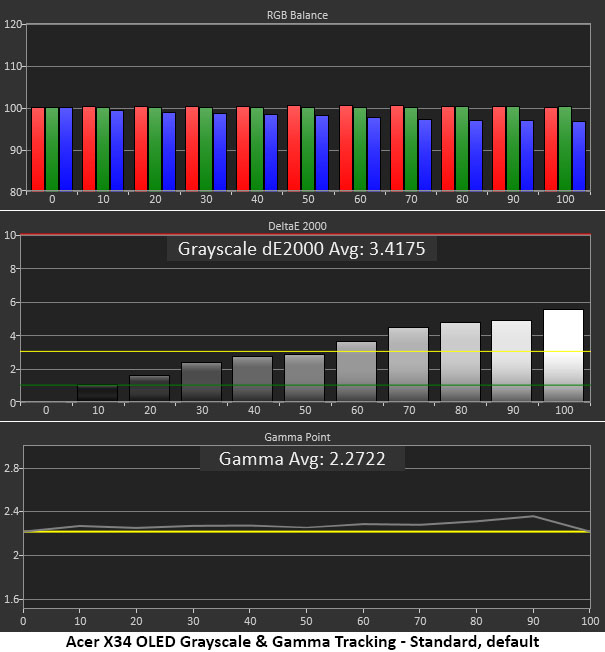Click the 1.6 axis label in Gamma chart
Image resolution: width=605 pixels, height=652 pixels.
(11, 599)
